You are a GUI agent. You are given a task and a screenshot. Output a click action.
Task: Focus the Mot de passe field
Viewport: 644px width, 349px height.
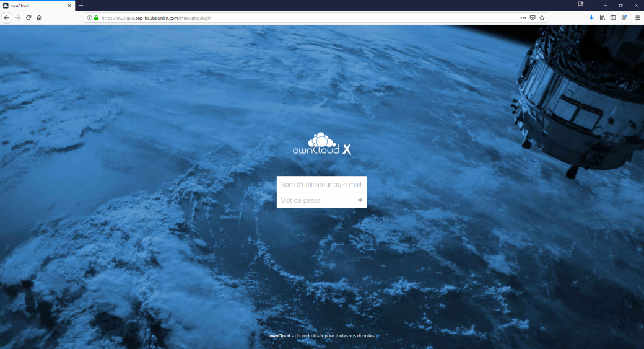point(315,200)
